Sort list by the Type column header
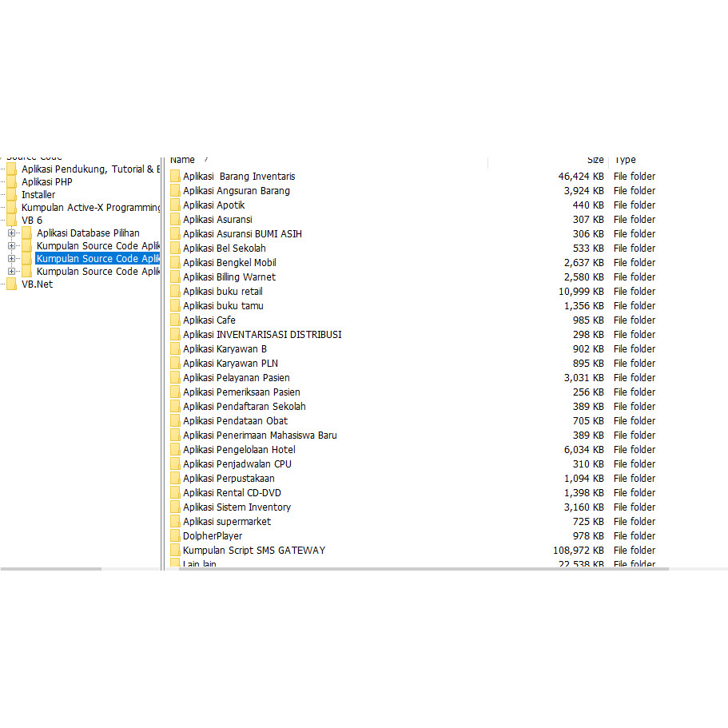 pyautogui.click(x=626, y=160)
